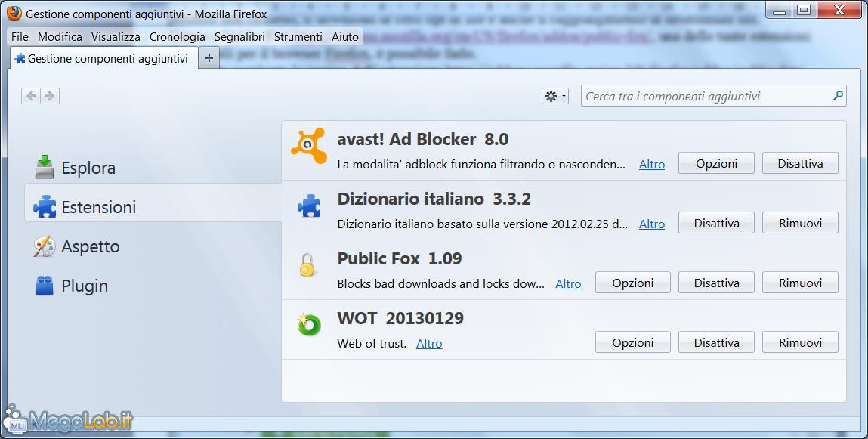The image size is (868, 439).
Task: Open the Aiuto menu
Action: (345, 37)
